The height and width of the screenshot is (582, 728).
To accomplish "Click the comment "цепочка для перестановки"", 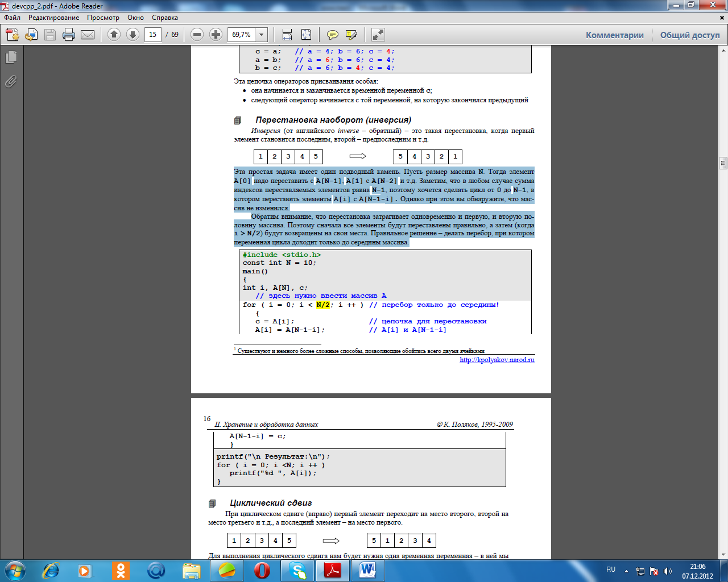I will point(428,321).
